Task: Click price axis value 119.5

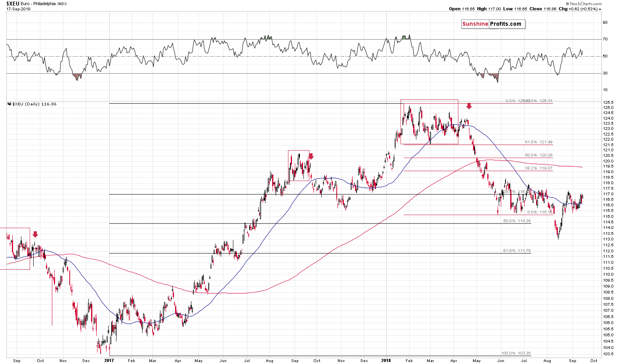Action: (x=608, y=167)
